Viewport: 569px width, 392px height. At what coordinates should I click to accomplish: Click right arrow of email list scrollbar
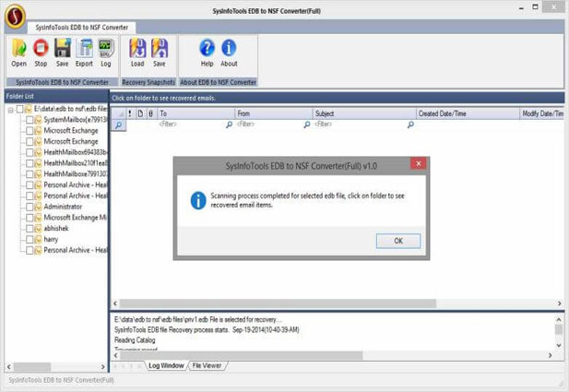click(559, 303)
